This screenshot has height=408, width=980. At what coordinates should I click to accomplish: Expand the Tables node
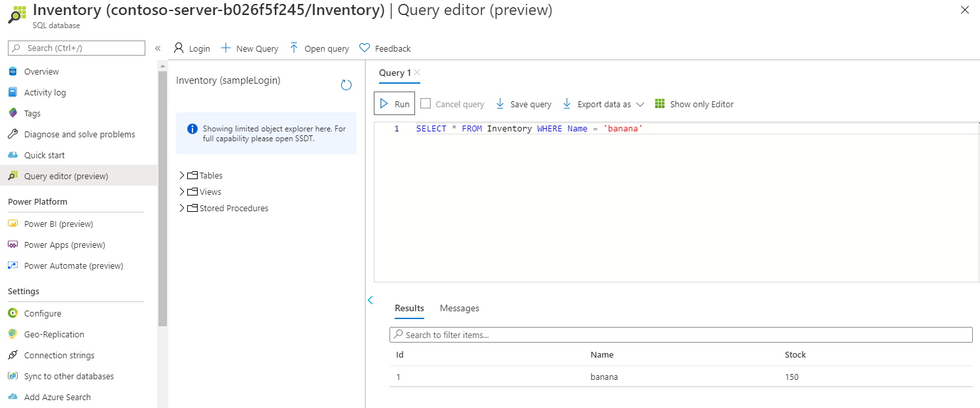182,175
